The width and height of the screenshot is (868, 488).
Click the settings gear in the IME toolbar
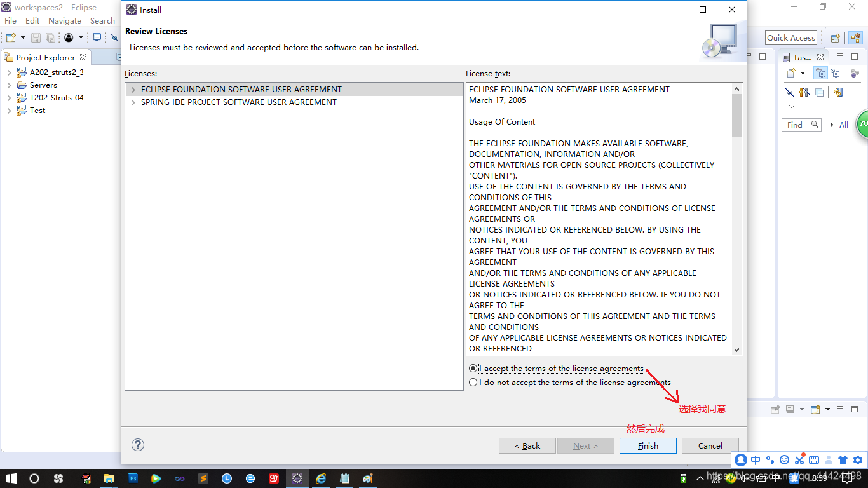coord(858,460)
